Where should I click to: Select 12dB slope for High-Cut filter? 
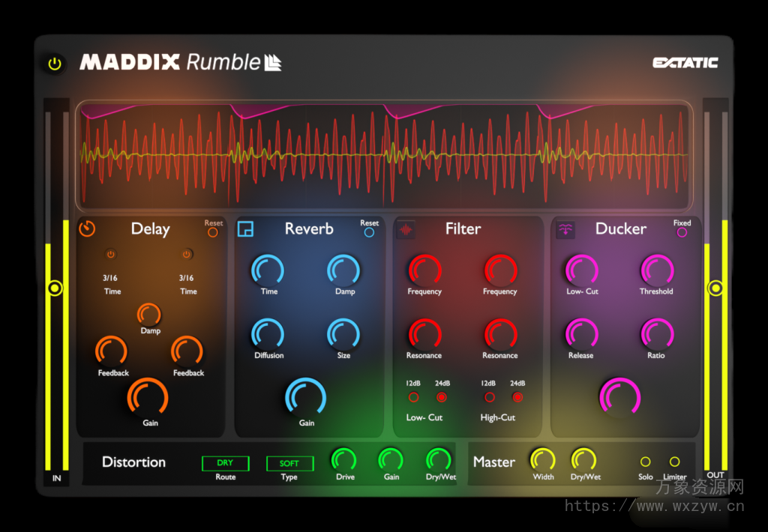click(x=489, y=397)
